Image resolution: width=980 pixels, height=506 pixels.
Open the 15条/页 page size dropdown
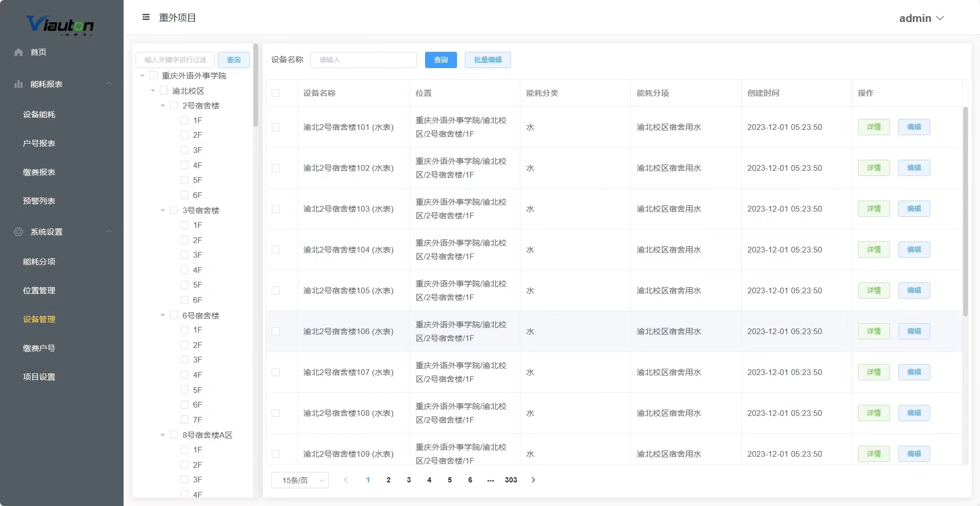pos(300,480)
